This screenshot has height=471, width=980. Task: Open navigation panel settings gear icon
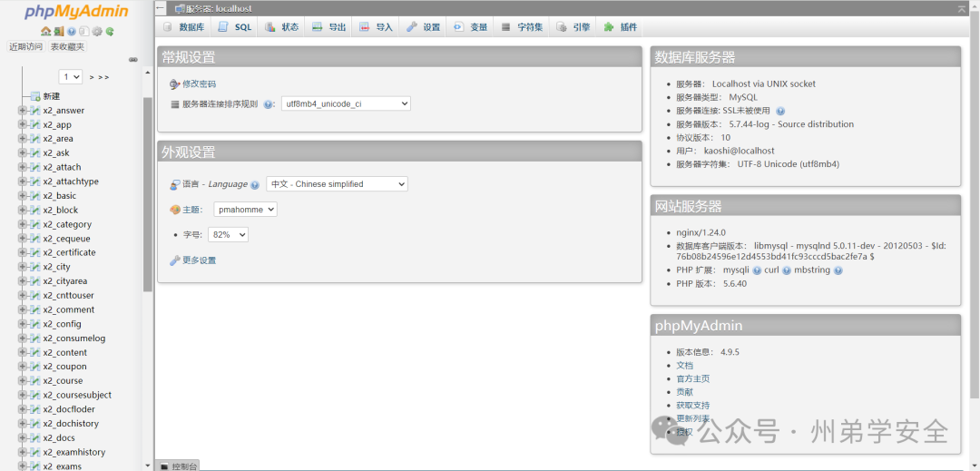click(x=97, y=31)
